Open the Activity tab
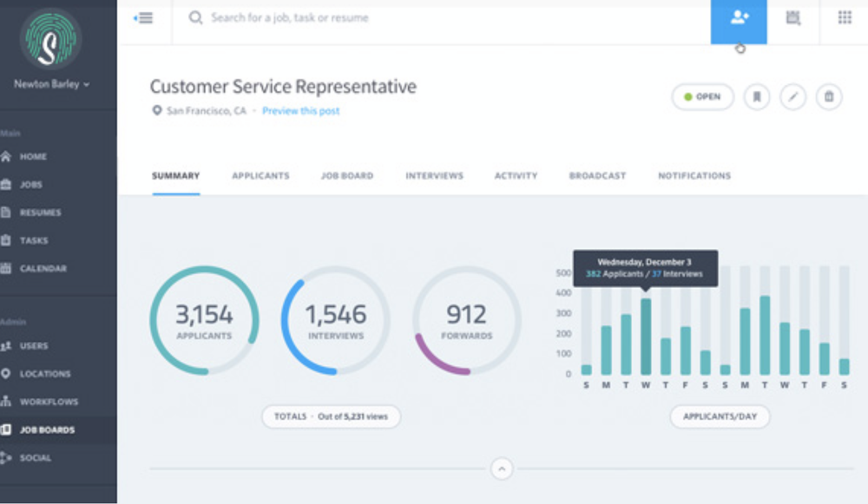This screenshot has height=504, width=868. coord(516,176)
